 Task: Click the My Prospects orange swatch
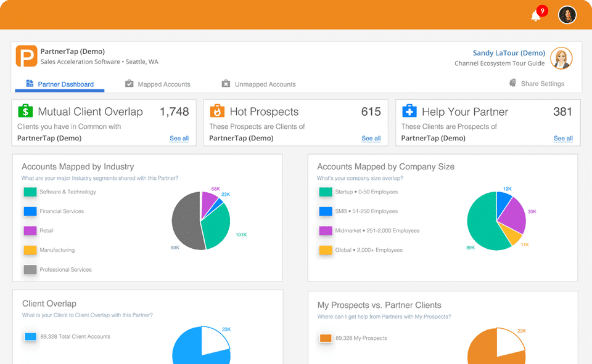[x=326, y=338]
